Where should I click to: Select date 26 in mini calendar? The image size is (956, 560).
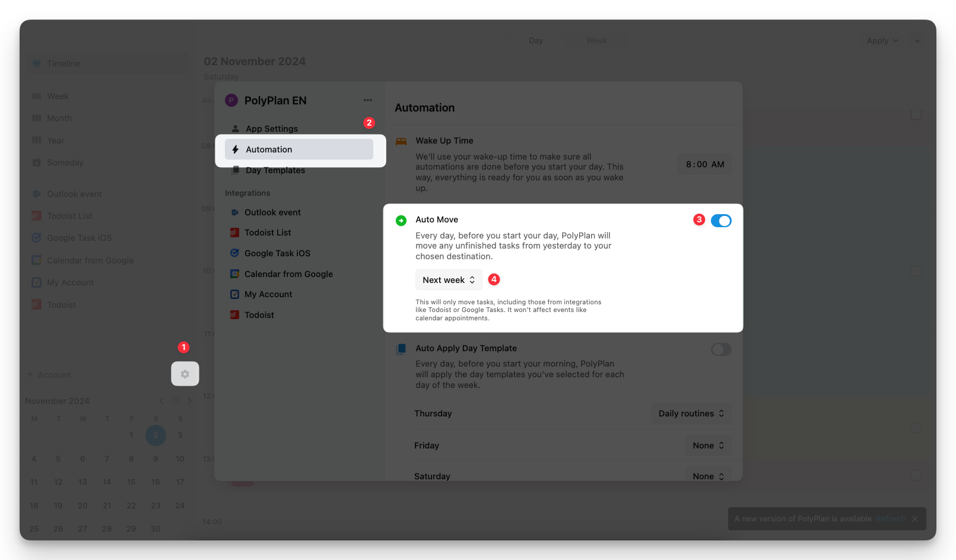58,529
